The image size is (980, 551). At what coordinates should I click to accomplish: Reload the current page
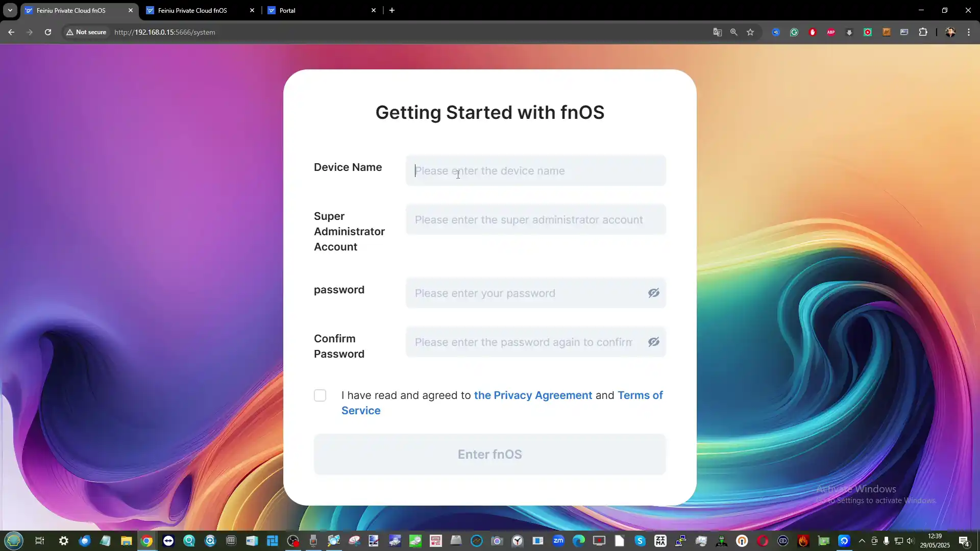click(48, 32)
